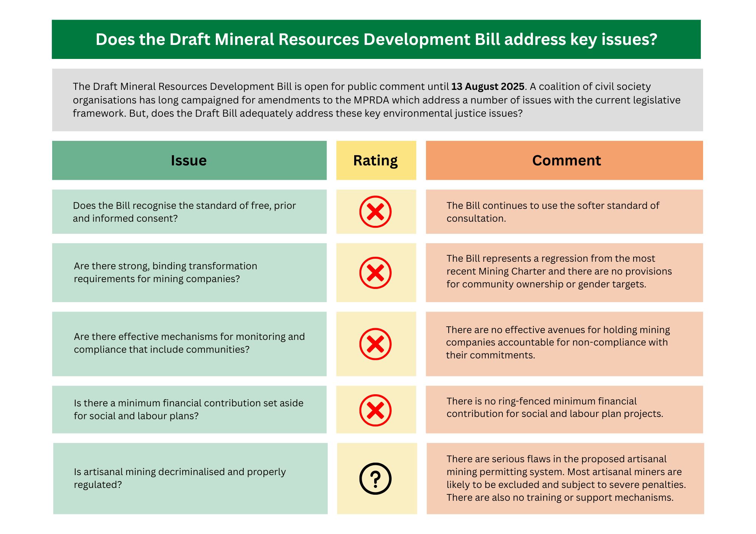
Task: Select the Rating column header
Action: tap(375, 161)
